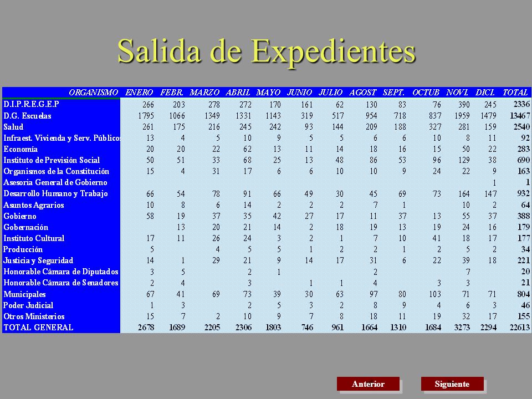
Task: Click D.G. Escuelas NOVI. value 1959
Action: (x=462, y=116)
